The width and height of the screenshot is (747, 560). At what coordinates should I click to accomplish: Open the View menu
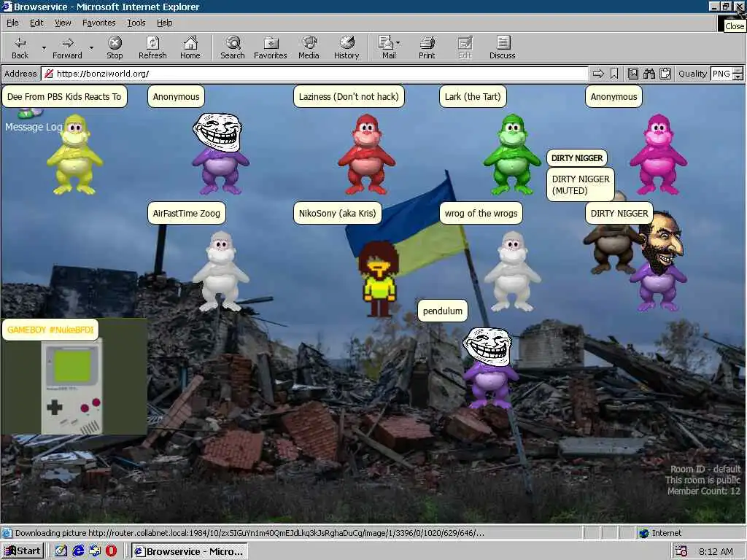[63, 23]
